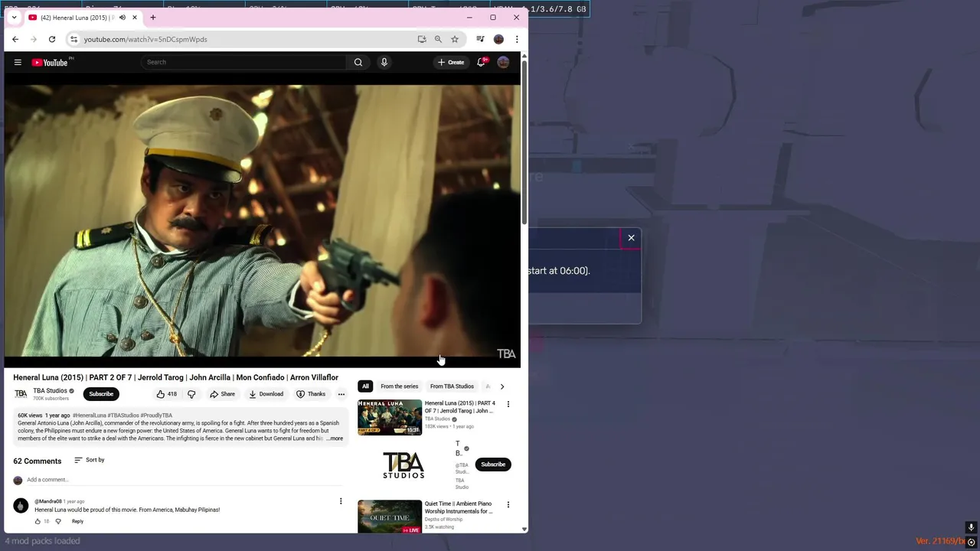The width and height of the screenshot is (980, 551).
Task: Open the #HeneralLuna hashtag link
Action: (90, 416)
